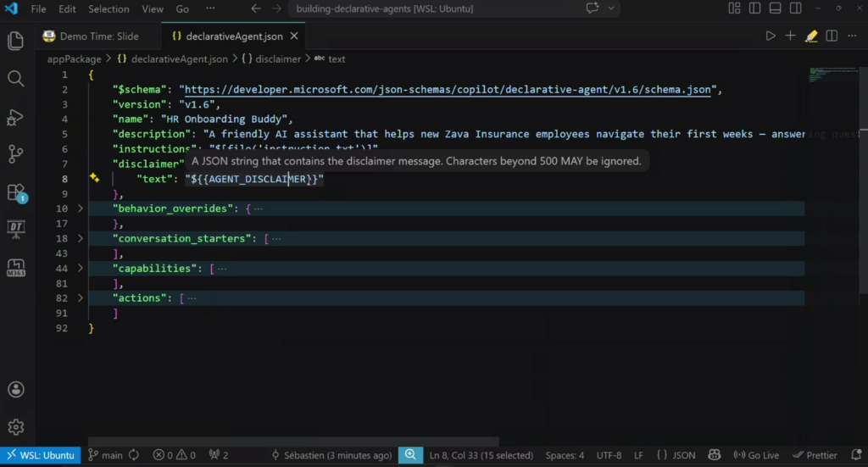The width and height of the screenshot is (868, 467).
Task: Open the Manage settings gear
Action: coord(15,426)
